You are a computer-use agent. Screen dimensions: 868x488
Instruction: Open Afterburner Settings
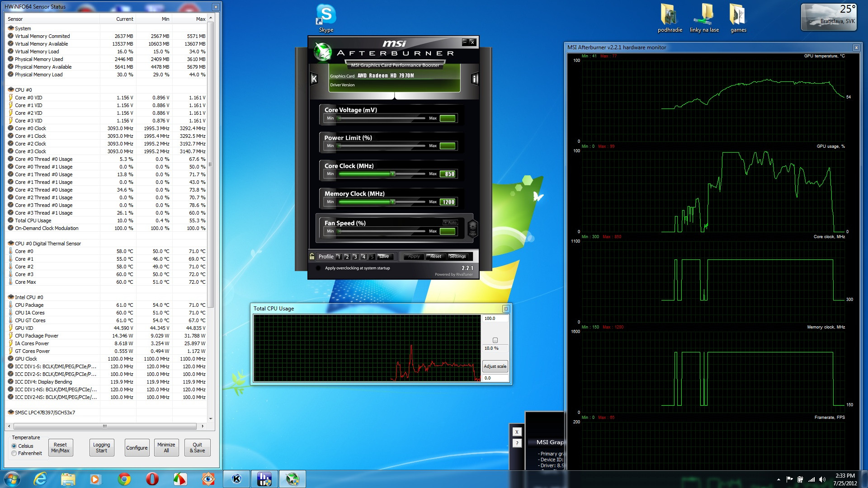(458, 256)
